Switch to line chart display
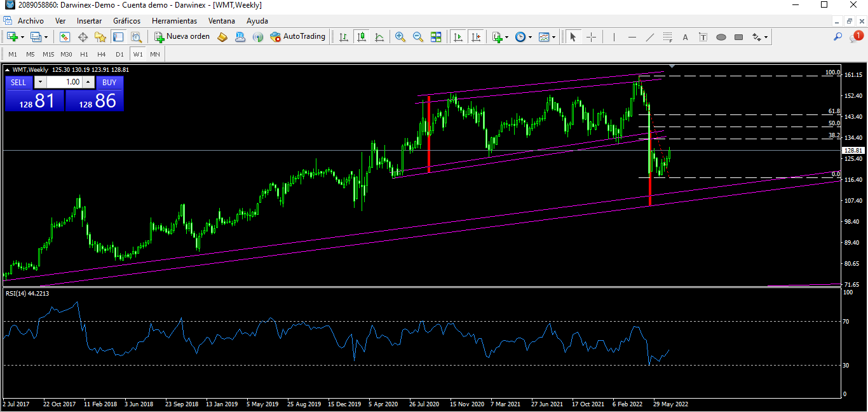The image size is (868, 412). click(379, 37)
